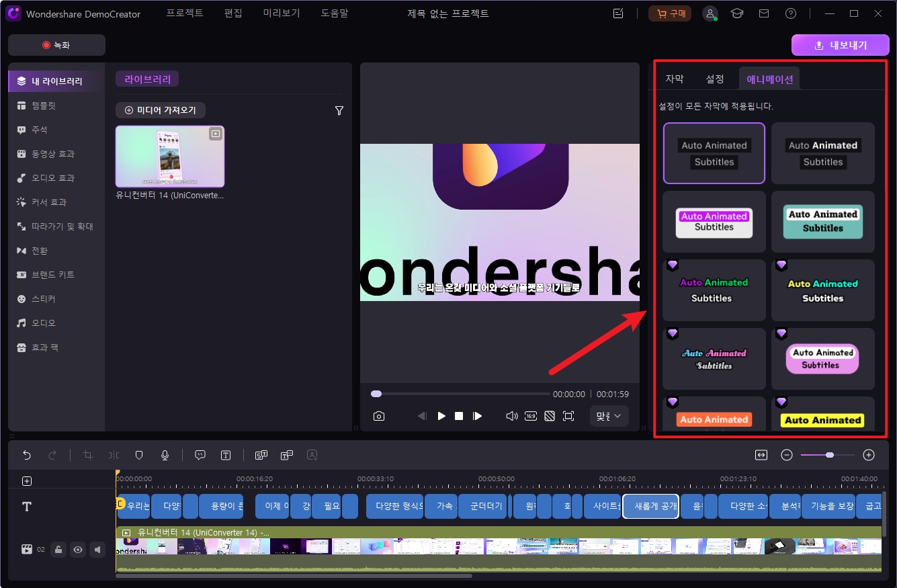Select the 군더더기 subtitle clip on timeline
This screenshot has width=897, height=588.
(482, 506)
